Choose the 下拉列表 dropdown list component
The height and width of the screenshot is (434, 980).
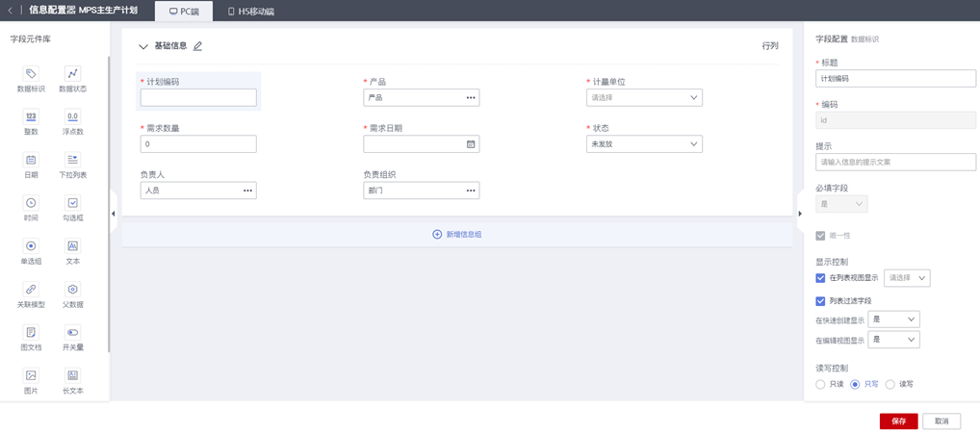coord(72,161)
